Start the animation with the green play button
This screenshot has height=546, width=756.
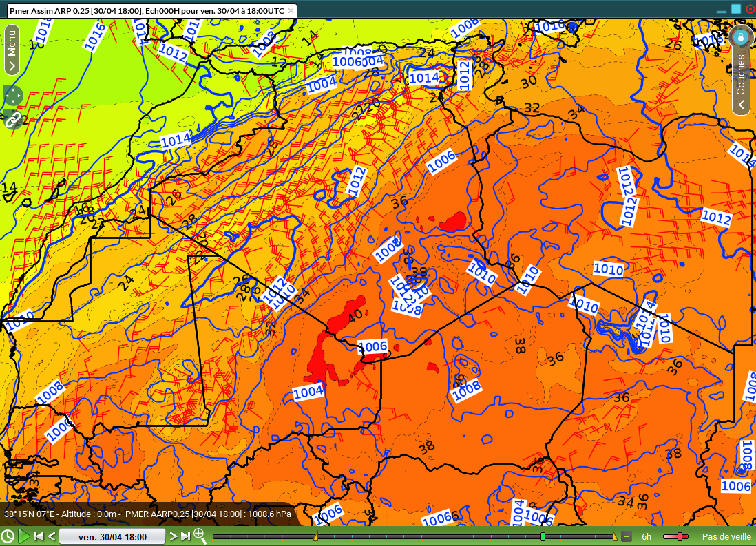pyautogui.click(x=23, y=536)
